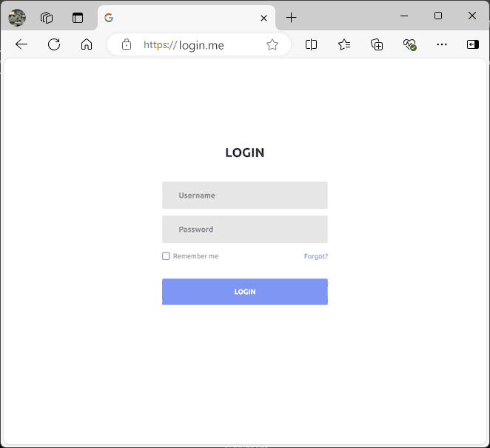Open a new tab with plus button
490x448 pixels.
292,18
